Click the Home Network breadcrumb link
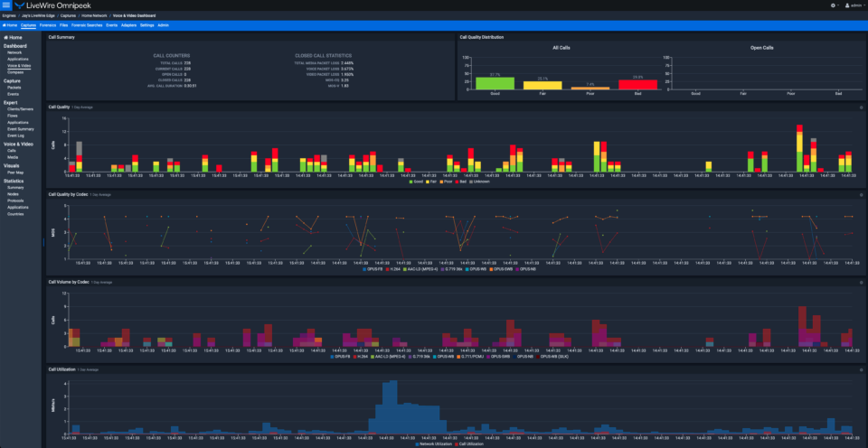 point(93,16)
